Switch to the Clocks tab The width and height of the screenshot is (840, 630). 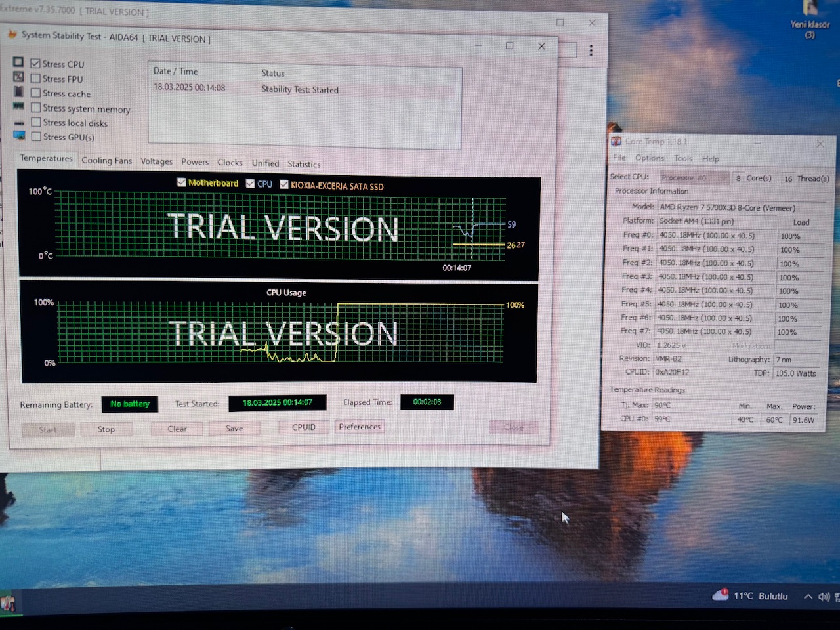230,163
